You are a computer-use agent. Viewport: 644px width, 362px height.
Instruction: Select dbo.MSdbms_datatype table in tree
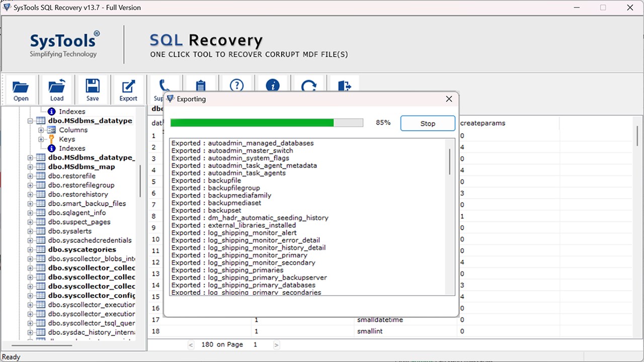(x=90, y=121)
